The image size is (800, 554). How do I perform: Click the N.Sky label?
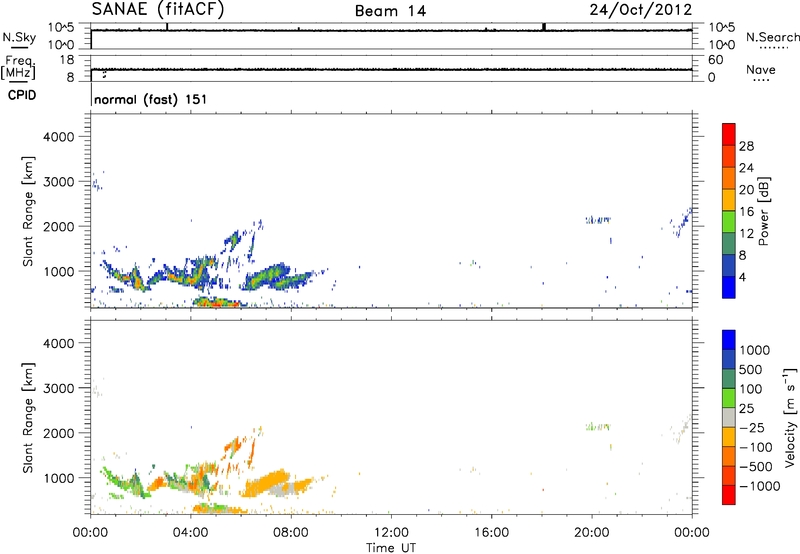tap(19, 37)
